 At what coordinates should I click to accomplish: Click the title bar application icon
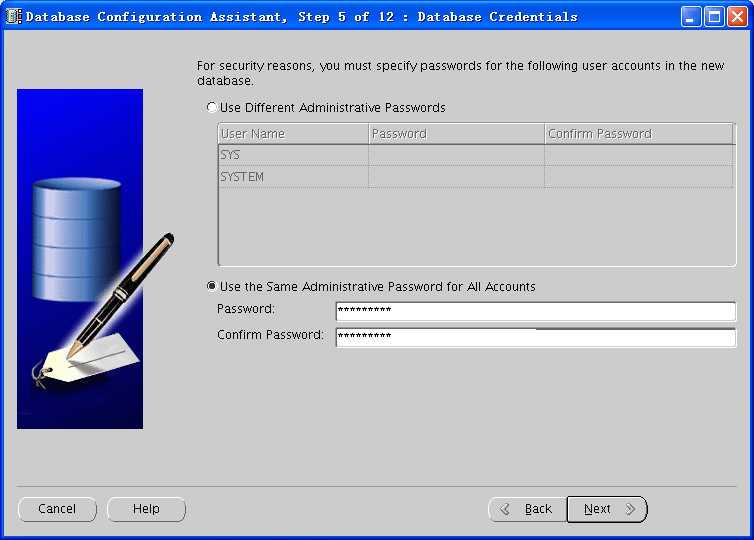click(14, 17)
